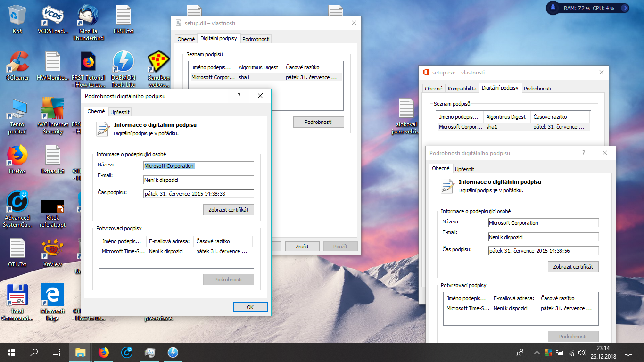This screenshot has width=644, height=362.
Task: Open Obecné tab in setup.dll properties
Action: coord(185,39)
